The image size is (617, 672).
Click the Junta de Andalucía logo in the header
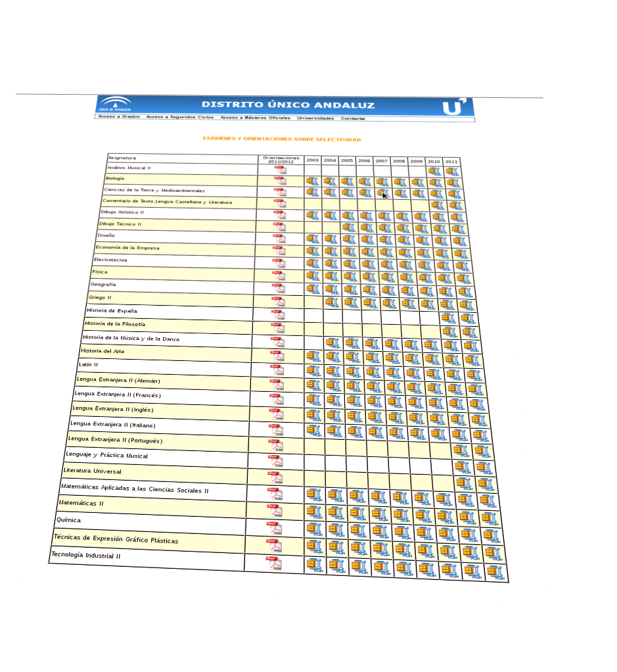[117, 103]
